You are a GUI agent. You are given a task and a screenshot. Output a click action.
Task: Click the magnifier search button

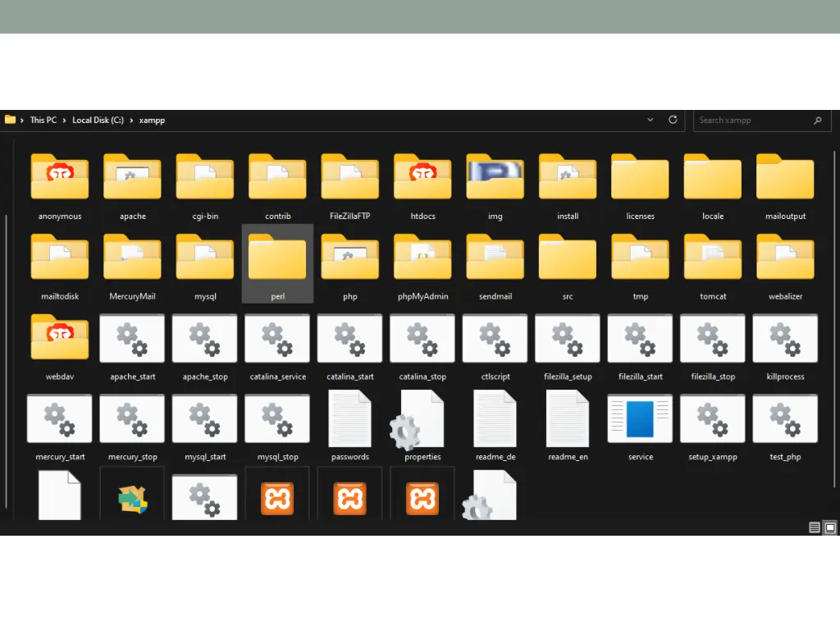[817, 121]
